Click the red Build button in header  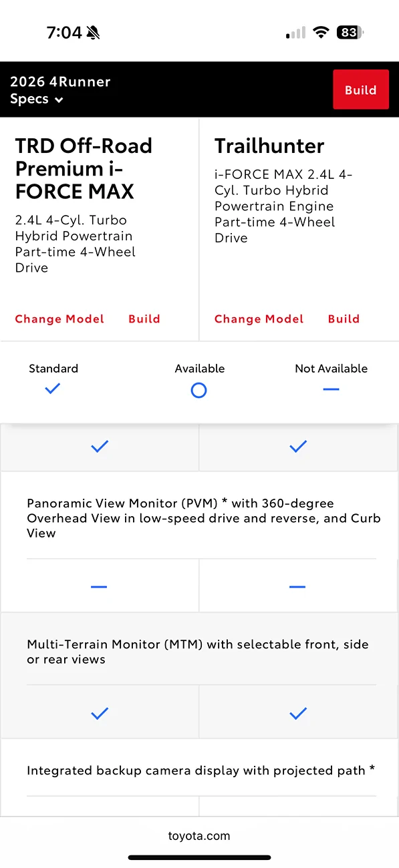[x=361, y=89]
